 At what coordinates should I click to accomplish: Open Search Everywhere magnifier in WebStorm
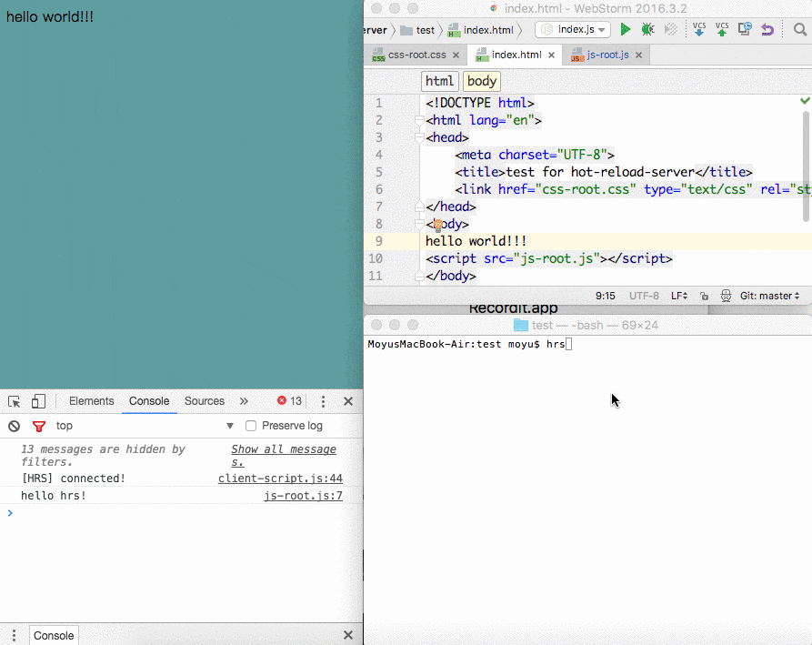[x=800, y=29]
